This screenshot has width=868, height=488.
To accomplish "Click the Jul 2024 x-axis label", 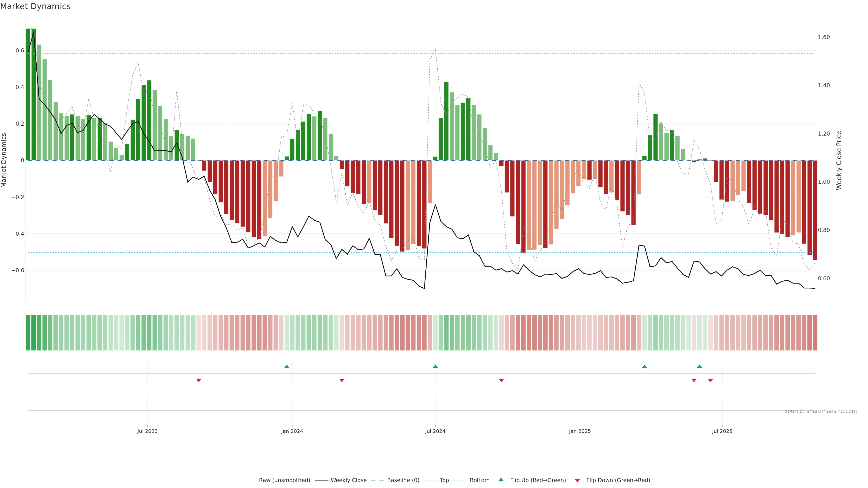I will [x=435, y=431].
